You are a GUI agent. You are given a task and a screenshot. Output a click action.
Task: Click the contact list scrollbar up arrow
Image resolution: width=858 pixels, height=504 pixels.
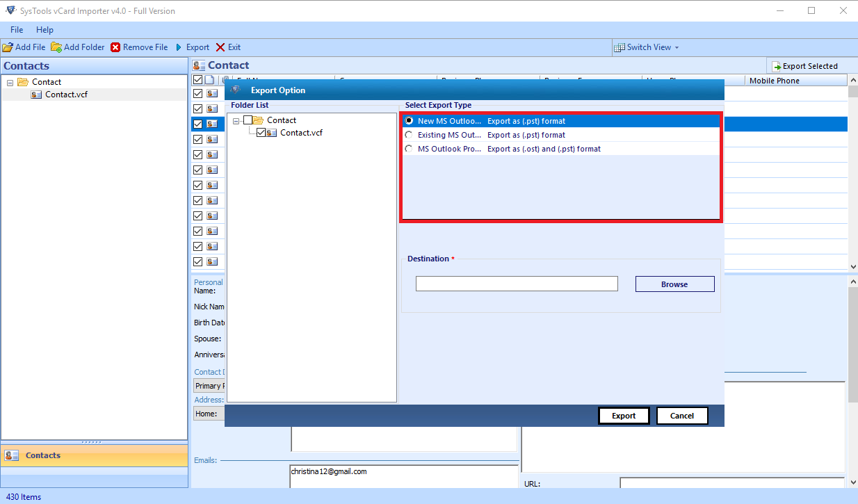click(853, 81)
